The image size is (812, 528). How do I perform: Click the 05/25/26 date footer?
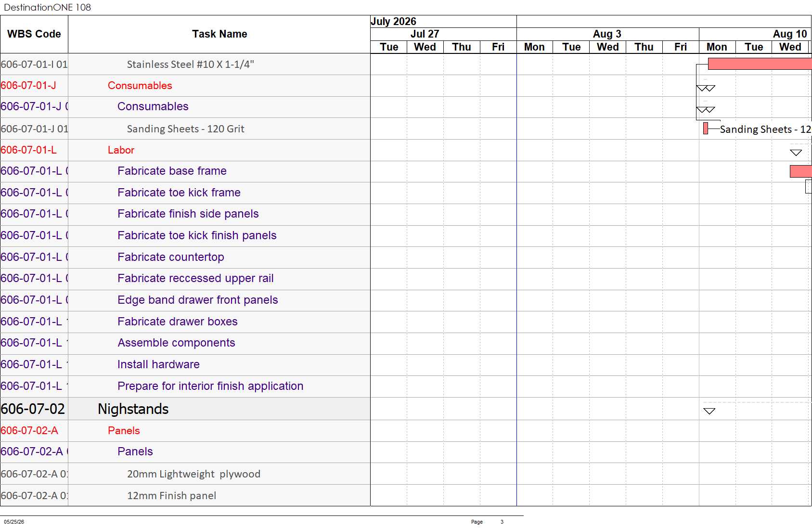pyautogui.click(x=14, y=522)
